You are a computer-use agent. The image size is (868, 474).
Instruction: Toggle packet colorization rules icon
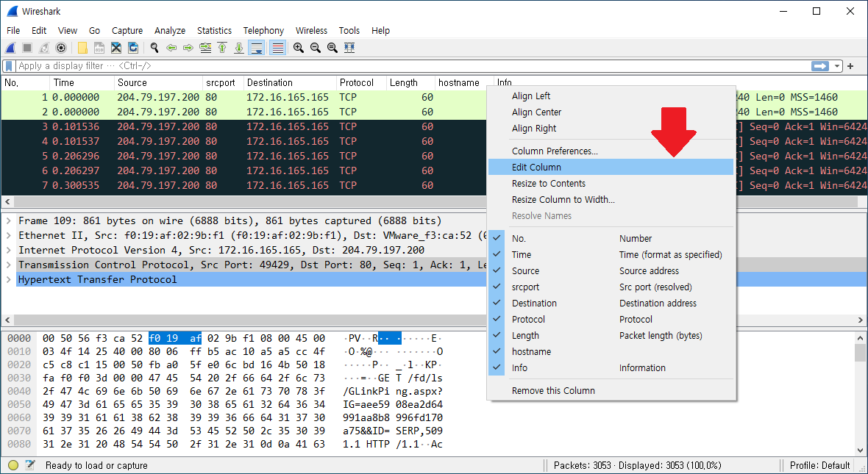(x=277, y=48)
